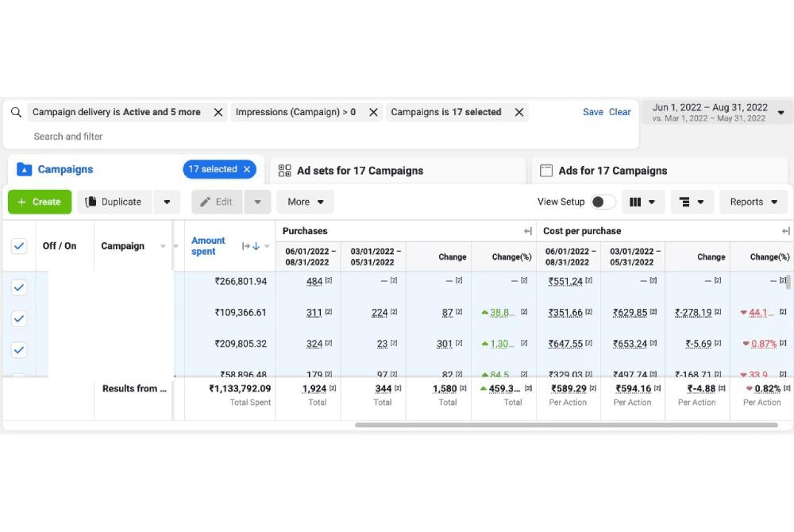794x532 pixels.
Task: Click the footnote icon beside total 344
Action: click(x=398, y=387)
